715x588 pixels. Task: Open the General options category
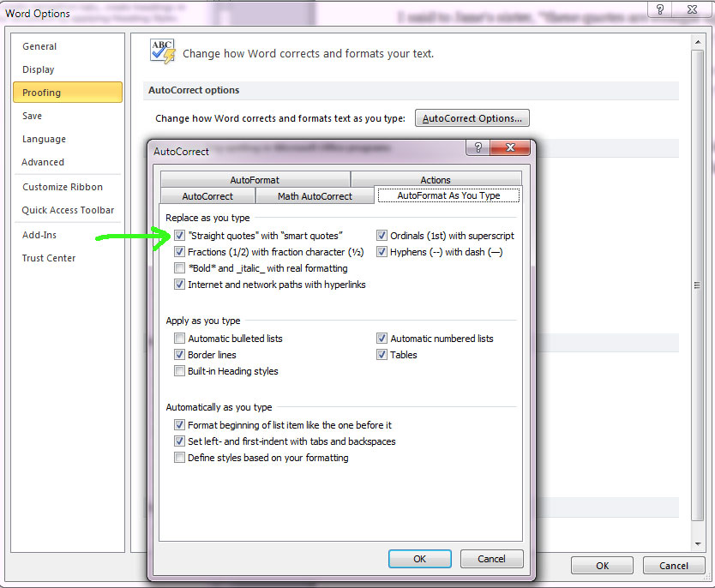click(x=68, y=46)
